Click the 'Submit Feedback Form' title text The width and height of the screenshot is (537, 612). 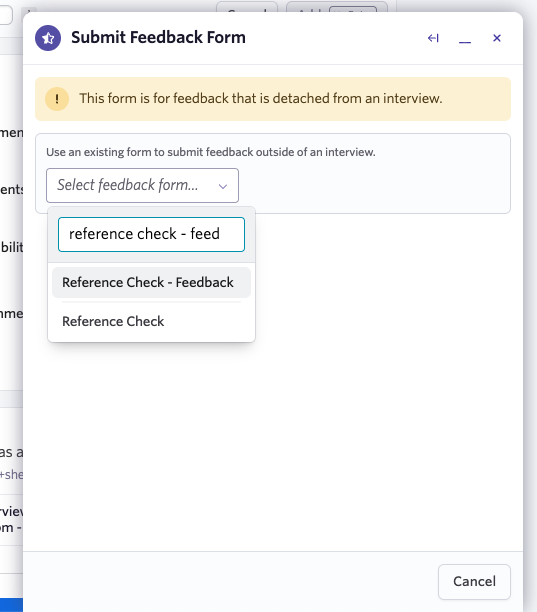coord(158,37)
